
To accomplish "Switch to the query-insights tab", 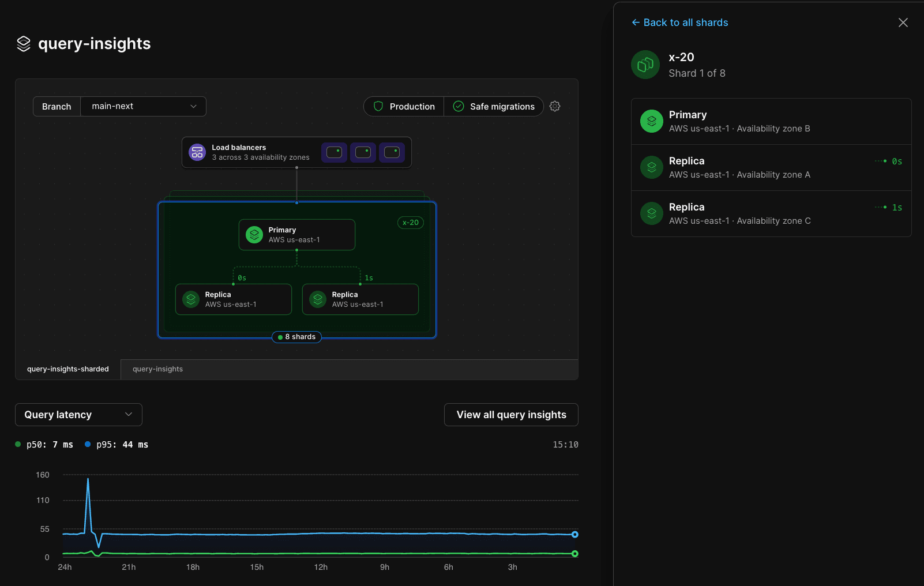I will pyautogui.click(x=157, y=369).
